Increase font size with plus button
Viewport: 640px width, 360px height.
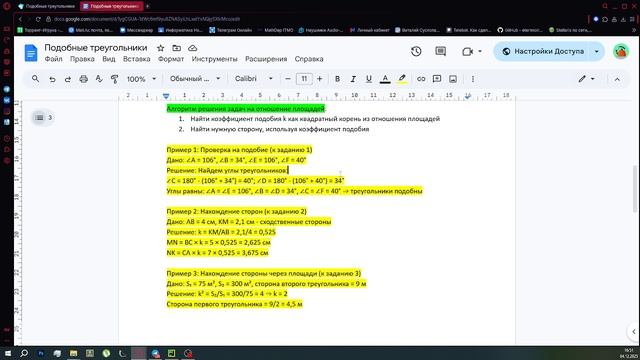(x=320, y=79)
